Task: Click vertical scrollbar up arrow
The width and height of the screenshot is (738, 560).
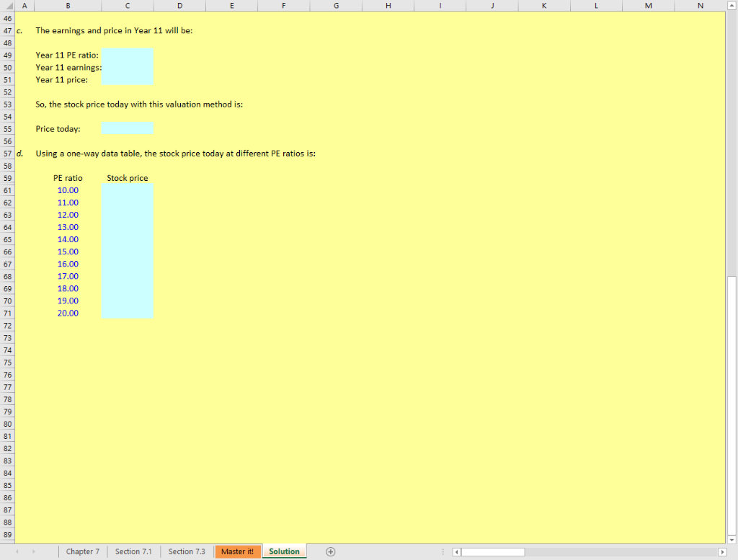Action: pos(732,6)
